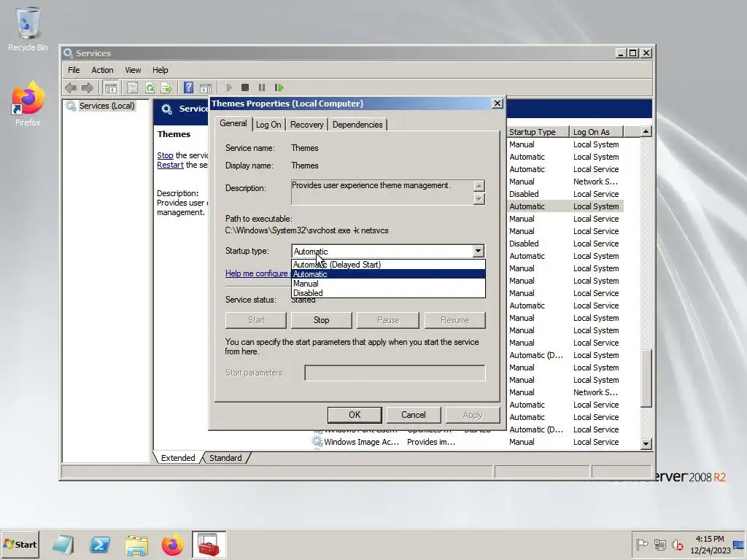747x560 pixels.
Task: Switch to the Log On tab
Action: [268, 125]
